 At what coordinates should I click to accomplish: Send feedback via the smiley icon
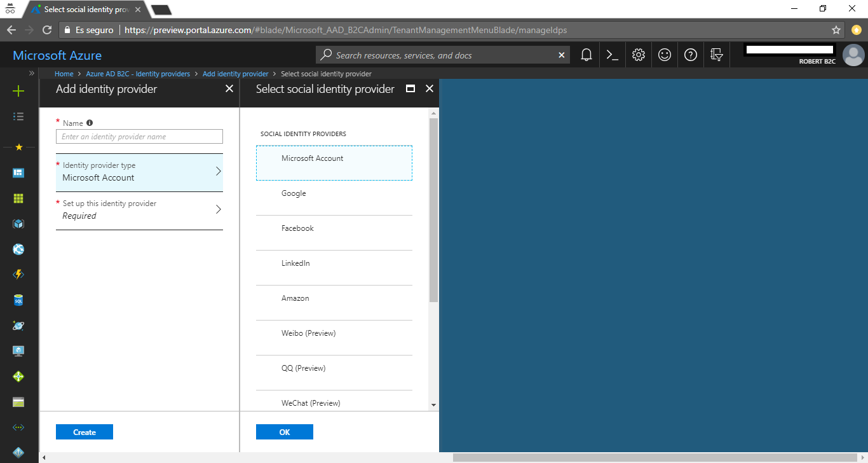(x=664, y=55)
